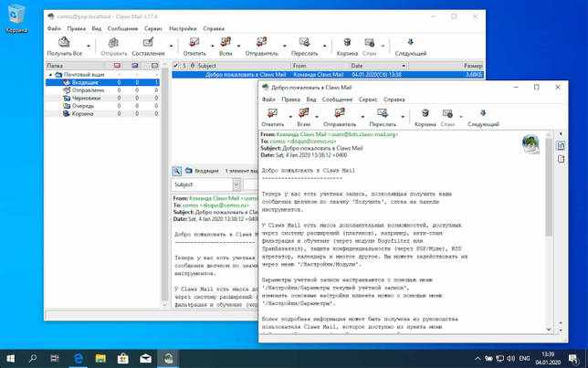Open Переслать dropdown arrow in main window
Image resolution: width=588 pixels, height=368 pixels.
click(x=325, y=47)
